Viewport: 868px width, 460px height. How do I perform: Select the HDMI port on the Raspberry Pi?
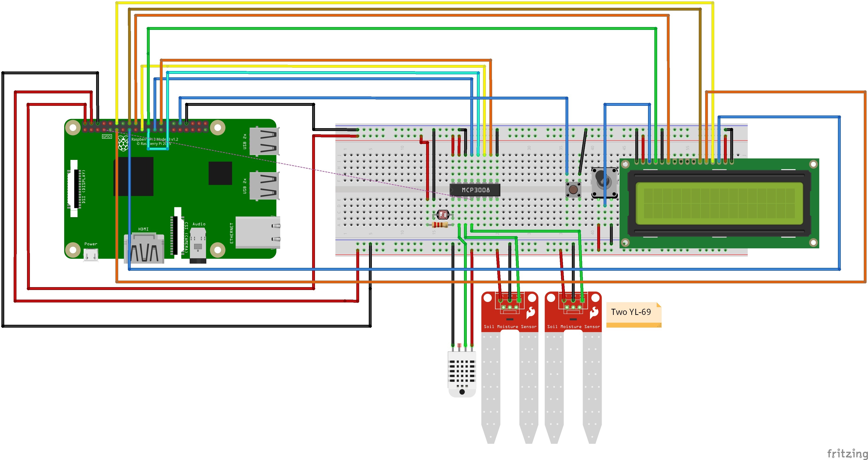pyautogui.click(x=144, y=249)
